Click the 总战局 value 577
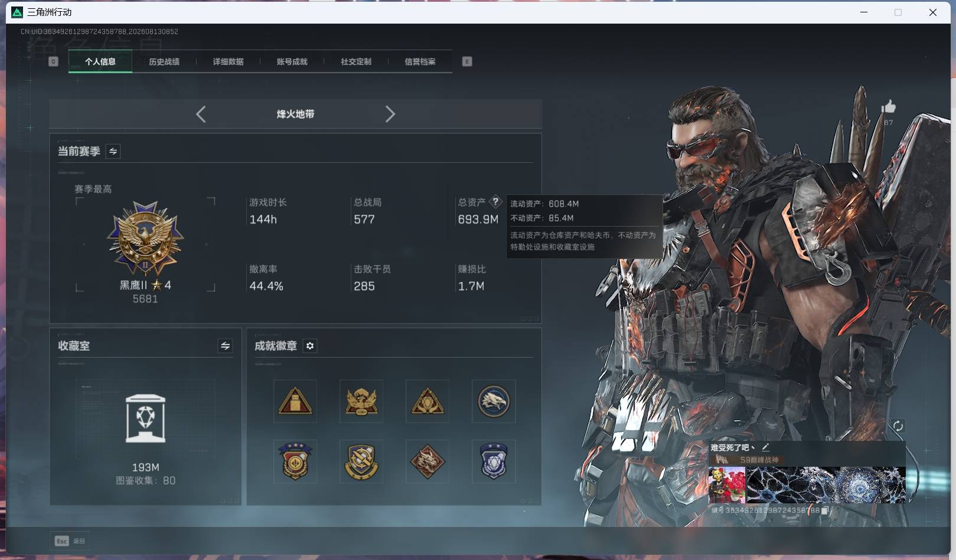Screen dimensions: 956x560 (x=364, y=220)
